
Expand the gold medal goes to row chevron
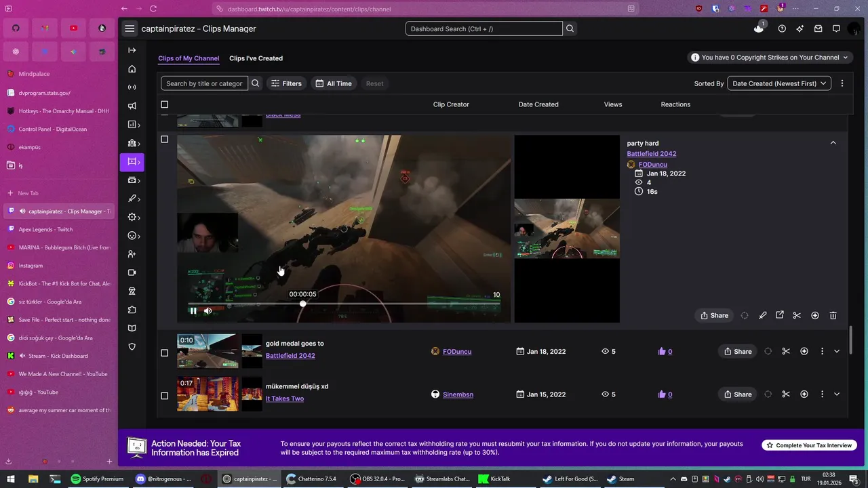coord(837,351)
